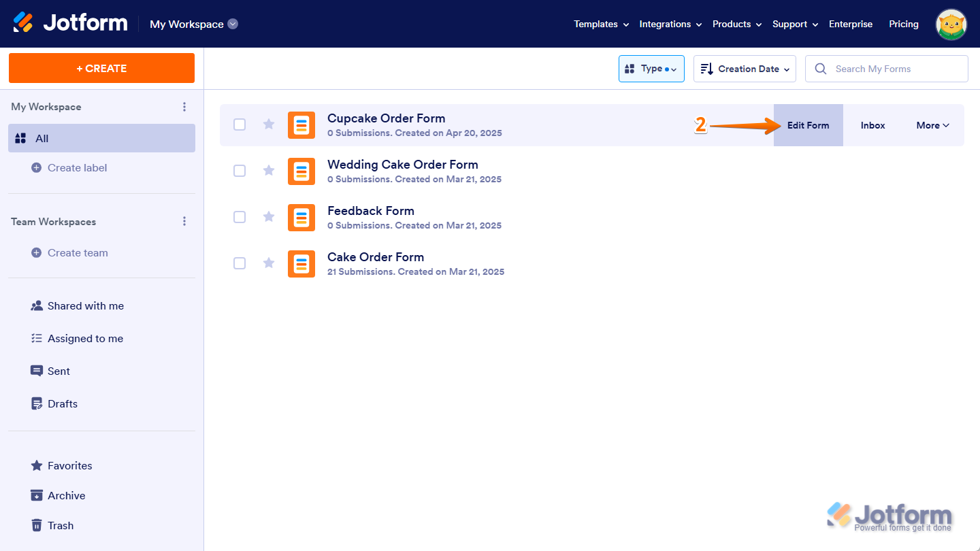Click the Edit Form button

(808, 125)
